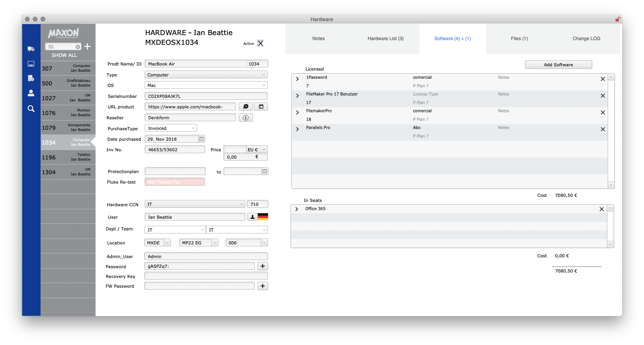The width and height of the screenshot is (644, 345).
Task: Click the Serialnumber field
Action: point(206,96)
